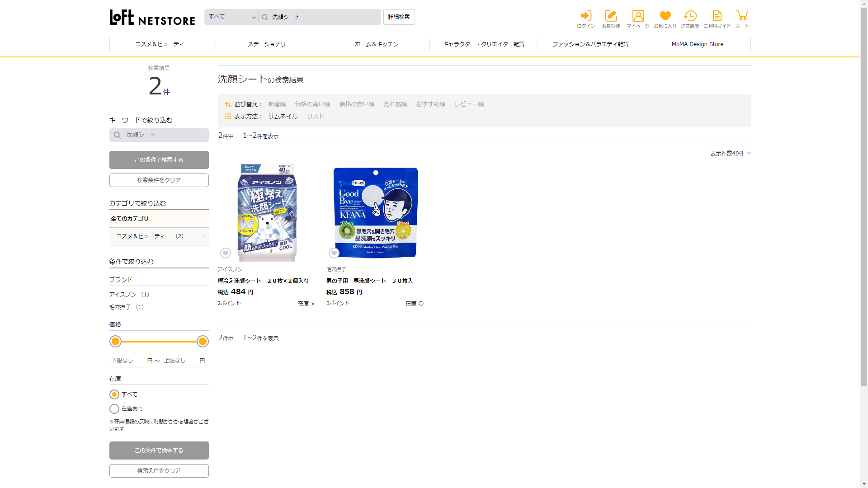
Task: Open favorites heart icon in header
Action: tap(665, 16)
